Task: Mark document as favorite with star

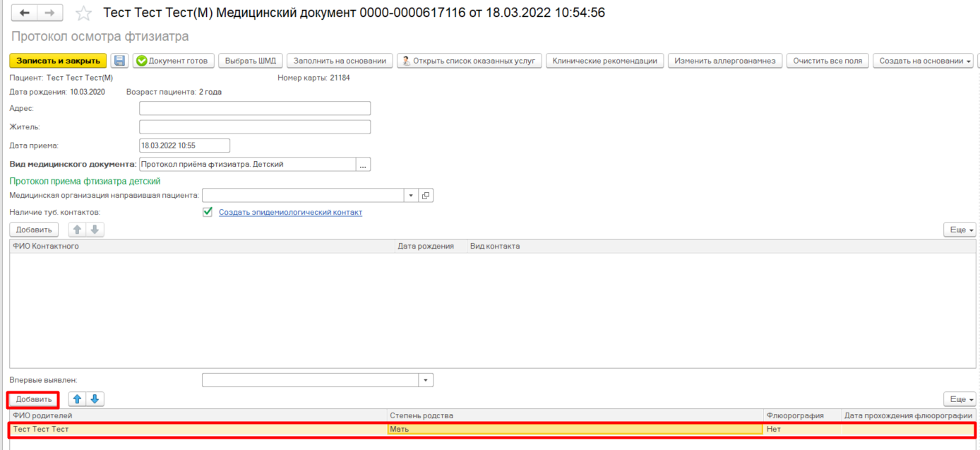Action: [x=83, y=13]
